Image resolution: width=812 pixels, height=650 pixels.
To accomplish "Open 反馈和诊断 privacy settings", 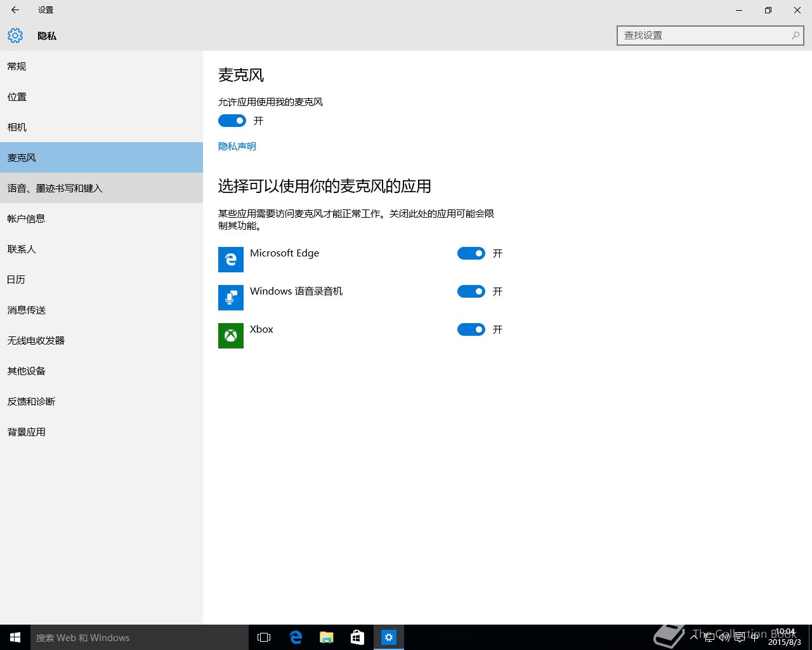I will 101,401.
